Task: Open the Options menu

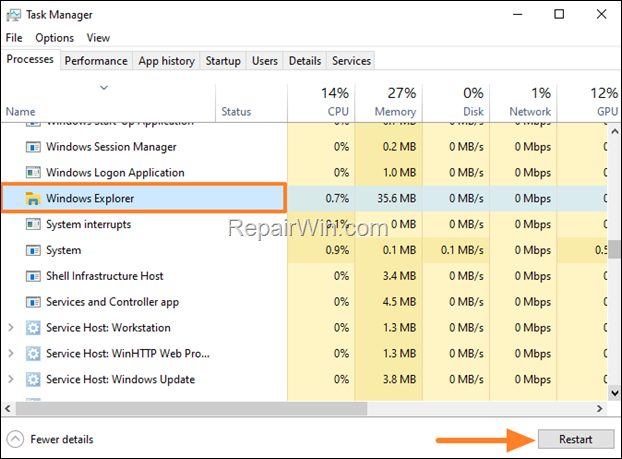Action: coord(54,38)
